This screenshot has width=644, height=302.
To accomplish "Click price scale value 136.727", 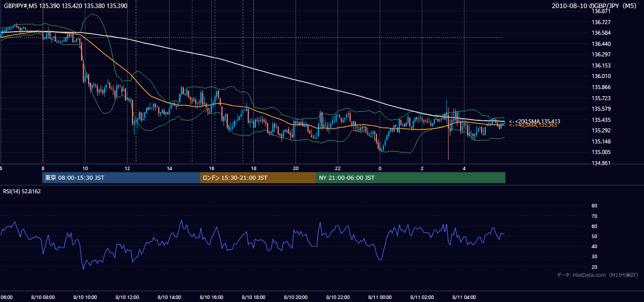I will pos(601,22).
